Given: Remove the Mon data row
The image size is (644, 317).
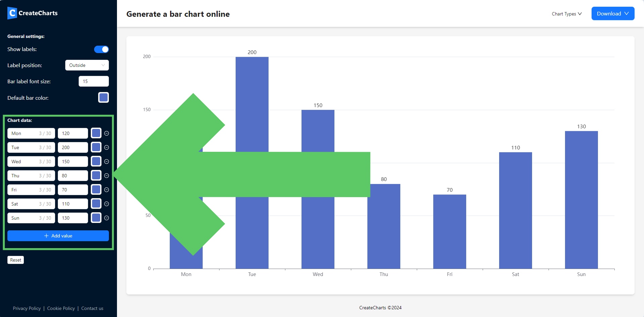Looking at the screenshot, I should 107,133.
